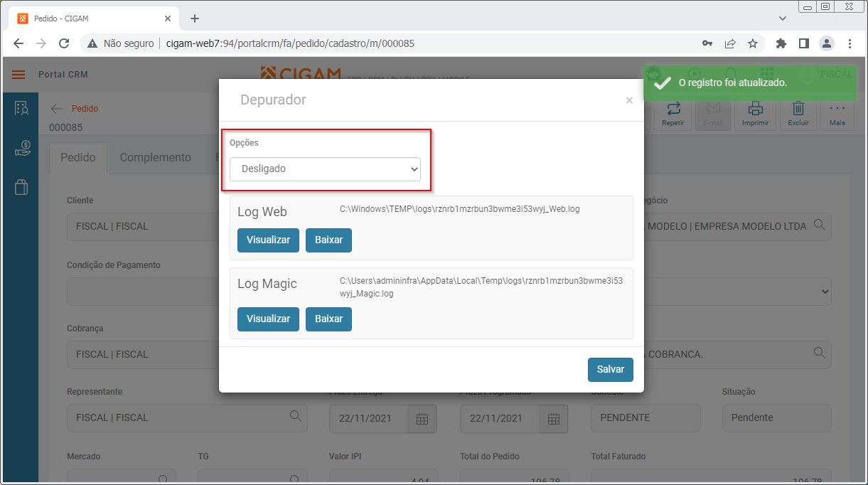
Task: Reload the page in the browser
Action: (63, 43)
